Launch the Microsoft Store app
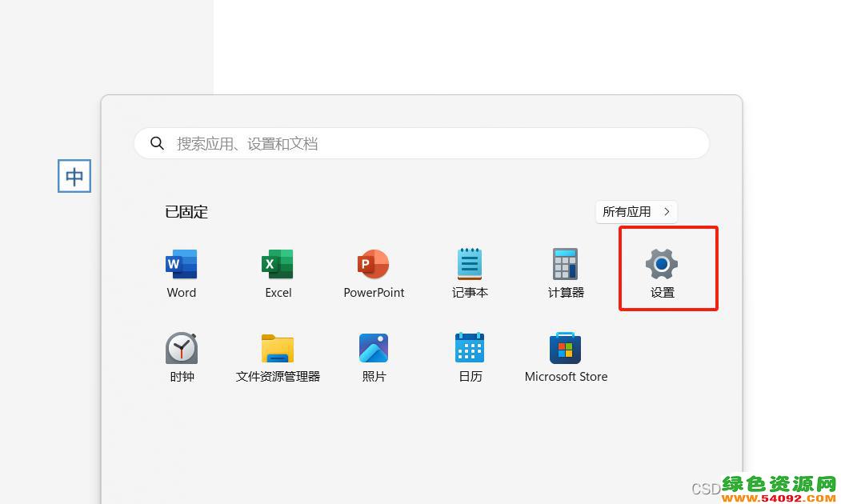Image resolution: width=841 pixels, height=504 pixels. point(565,348)
